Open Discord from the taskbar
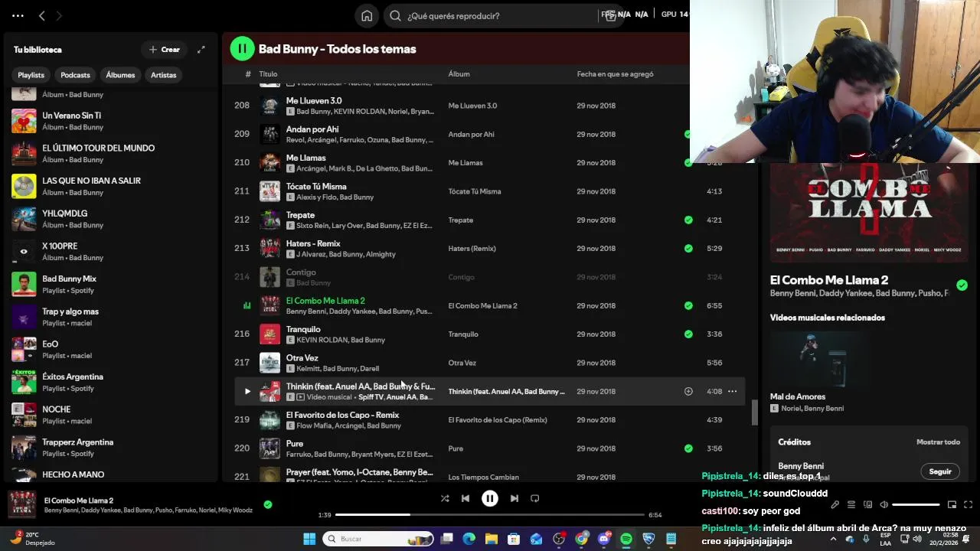Viewport: 980px width, 551px height. pos(604,539)
